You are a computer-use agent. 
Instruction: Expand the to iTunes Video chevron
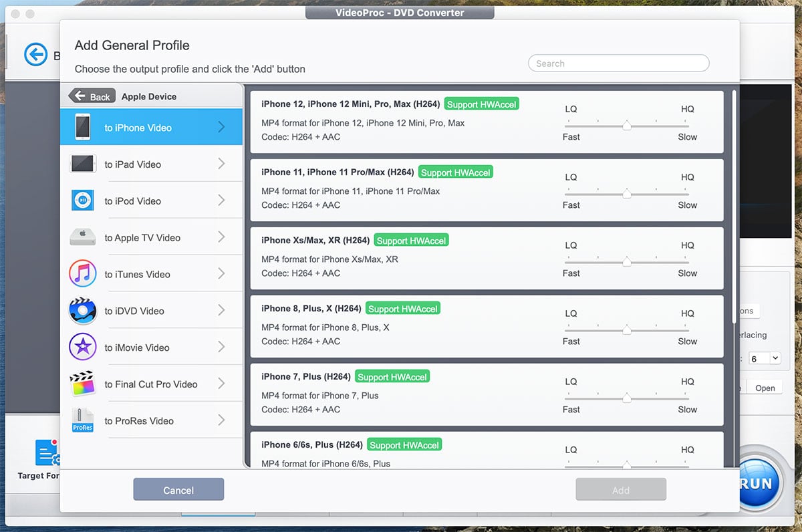point(221,274)
